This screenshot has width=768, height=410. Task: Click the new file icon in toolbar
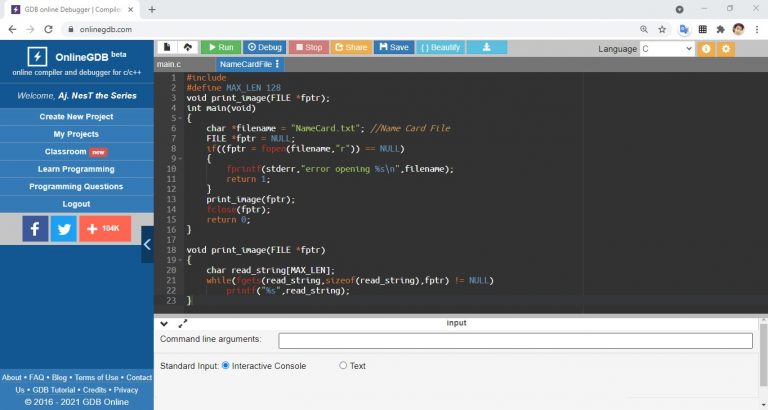point(166,47)
